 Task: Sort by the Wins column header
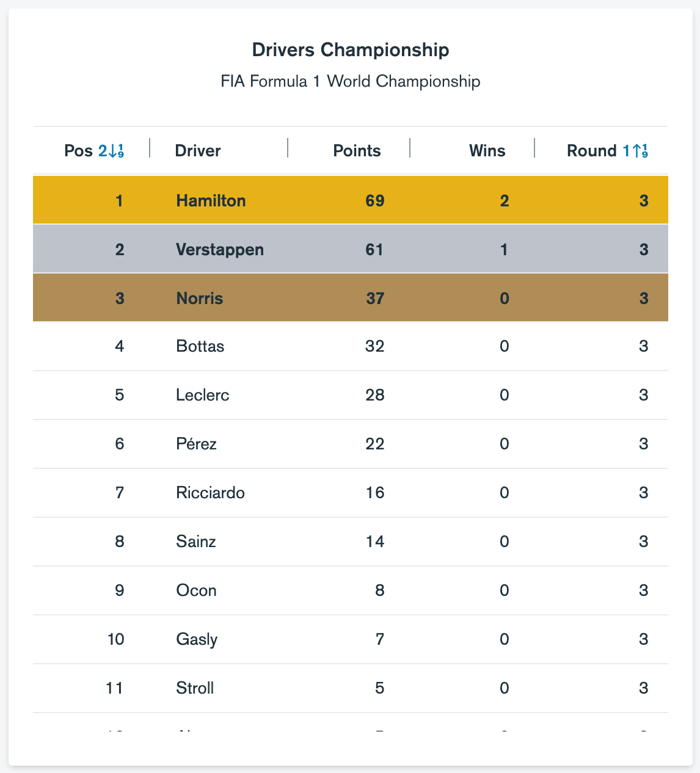point(487,151)
